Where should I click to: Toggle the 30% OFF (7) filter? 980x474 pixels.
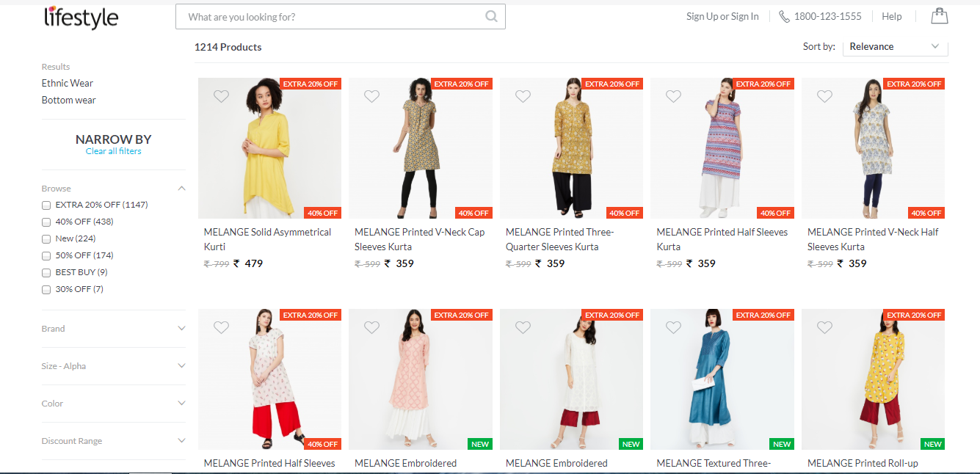pyautogui.click(x=46, y=290)
